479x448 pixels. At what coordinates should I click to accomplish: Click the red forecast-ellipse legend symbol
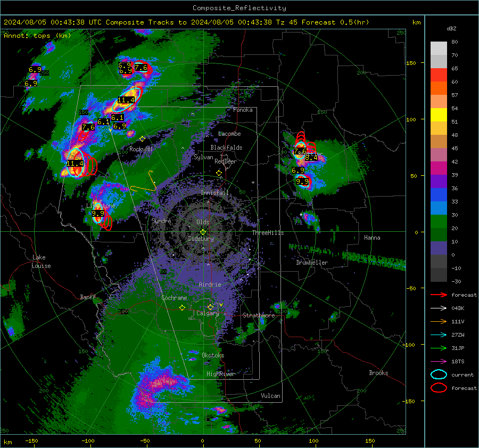(x=439, y=388)
